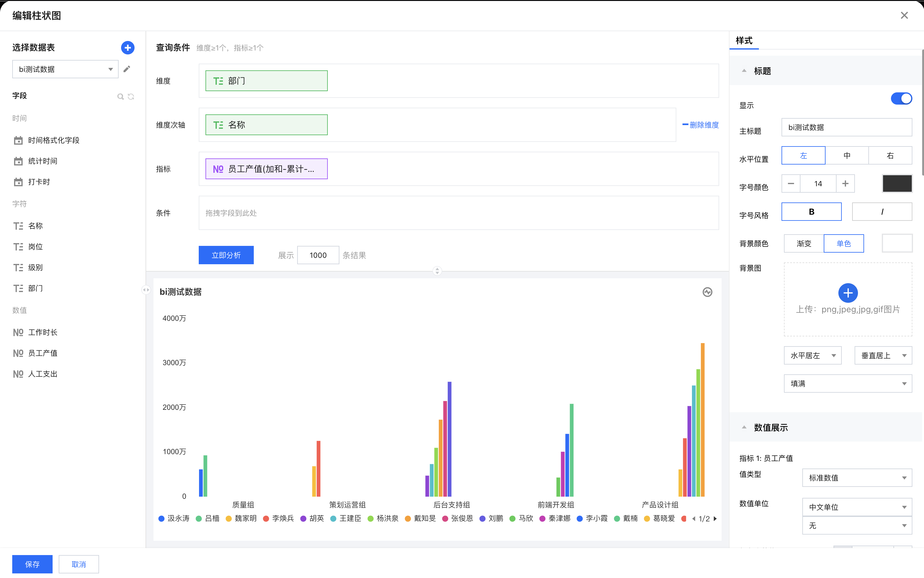Click the field search magnifier icon
Screen dimensions: 924x578
point(120,97)
